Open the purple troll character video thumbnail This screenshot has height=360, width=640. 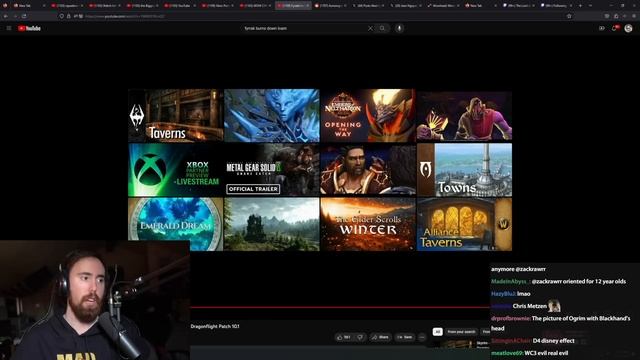point(464,116)
